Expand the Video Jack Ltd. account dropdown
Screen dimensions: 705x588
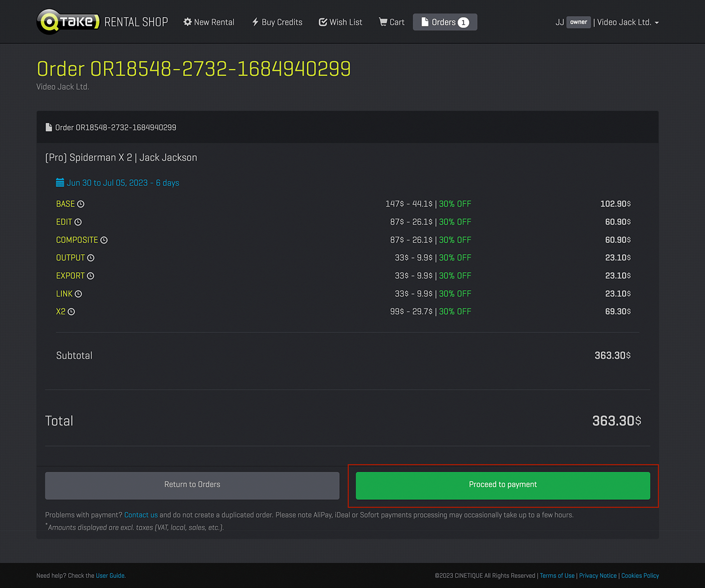click(628, 22)
